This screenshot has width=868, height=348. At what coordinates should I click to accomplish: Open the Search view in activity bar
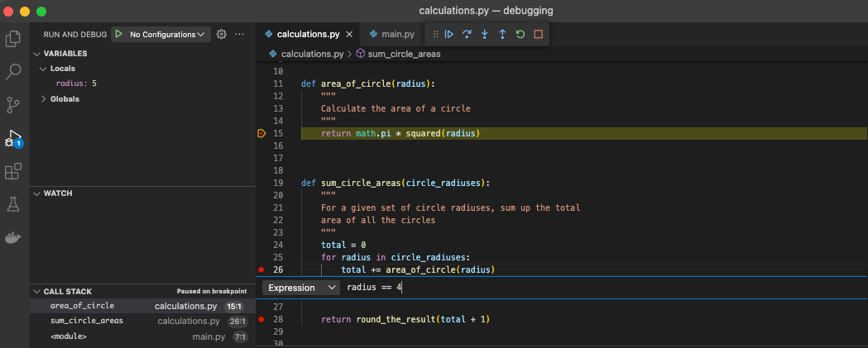click(12, 71)
